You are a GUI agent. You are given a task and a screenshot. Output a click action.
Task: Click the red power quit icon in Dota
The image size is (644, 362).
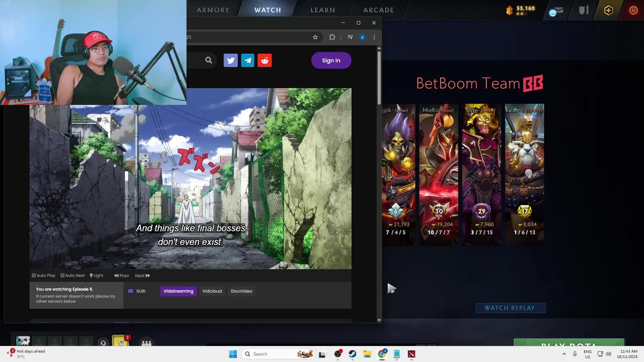(633, 10)
